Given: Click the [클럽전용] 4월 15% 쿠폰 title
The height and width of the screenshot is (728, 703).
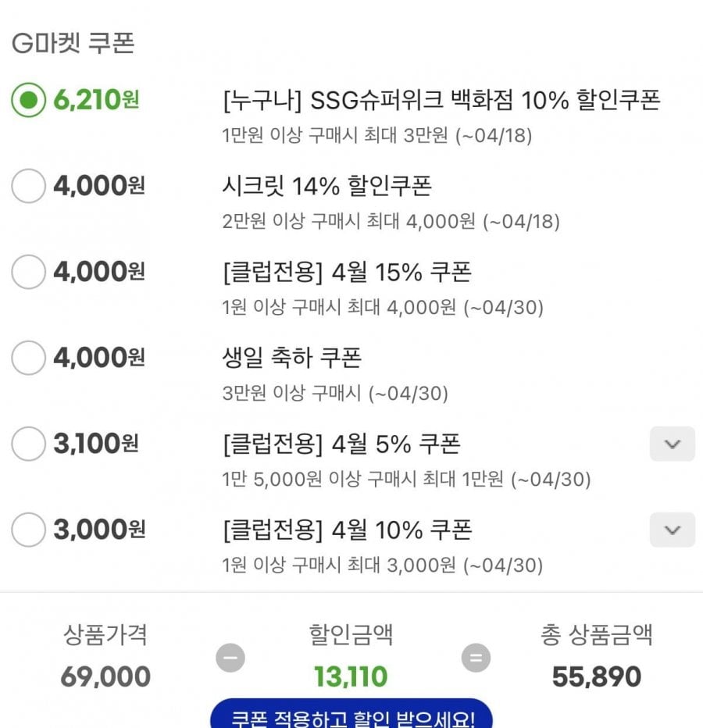Looking at the screenshot, I should (x=347, y=273).
